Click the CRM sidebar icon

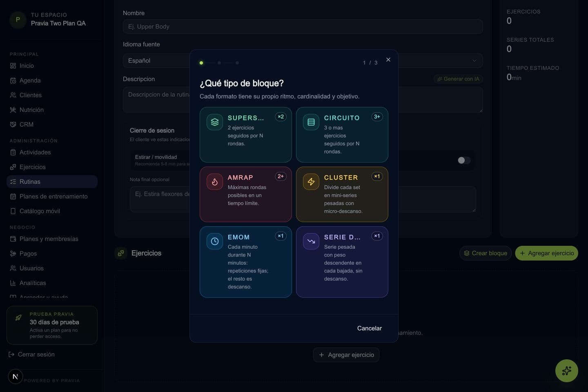pyautogui.click(x=13, y=125)
